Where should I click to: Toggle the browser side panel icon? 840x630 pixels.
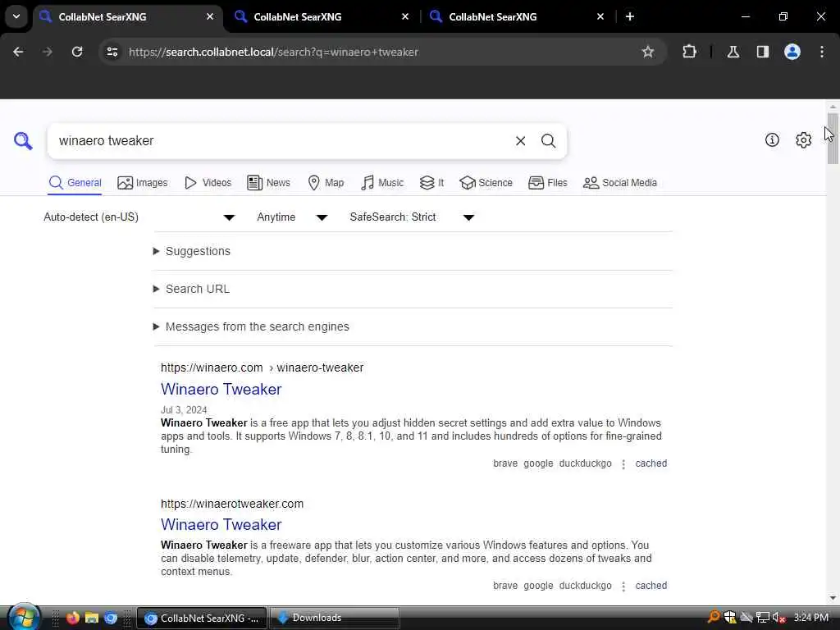[x=762, y=52]
